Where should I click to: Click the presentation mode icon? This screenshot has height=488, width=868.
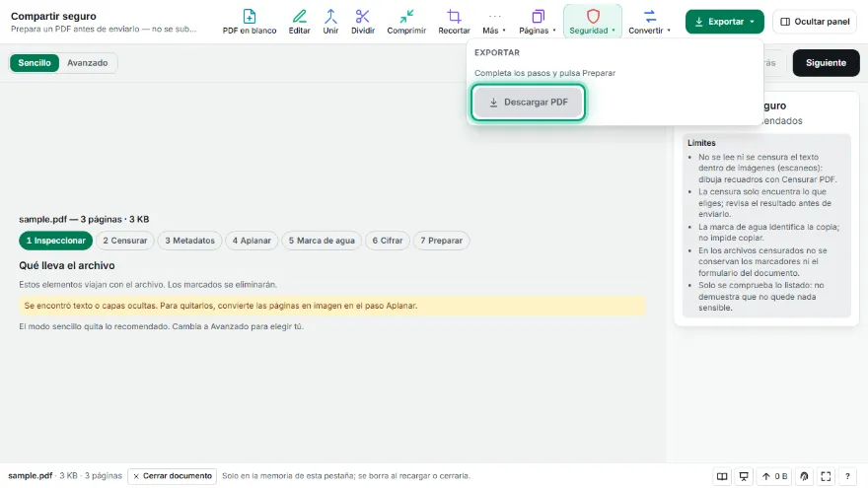pos(744,476)
